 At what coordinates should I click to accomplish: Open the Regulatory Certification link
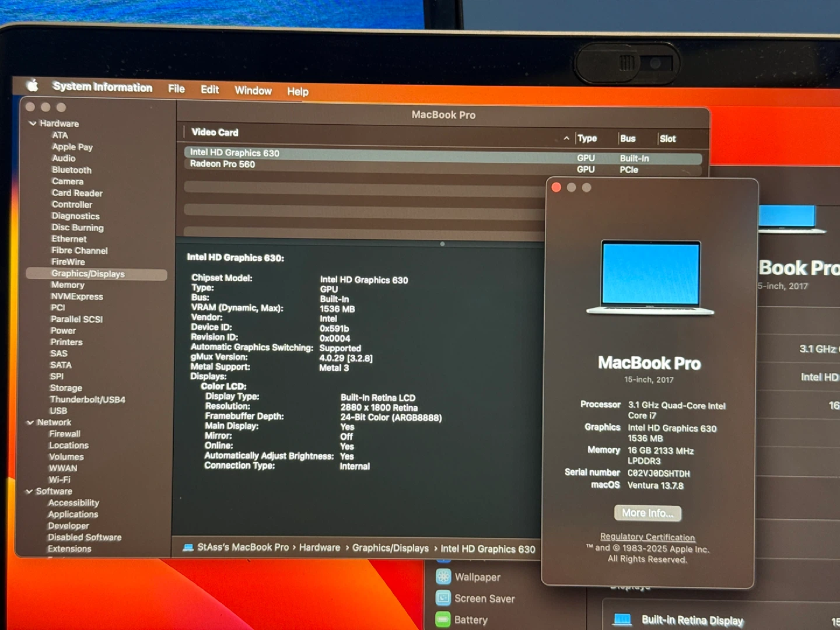pyautogui.click(x=647, y=537)
